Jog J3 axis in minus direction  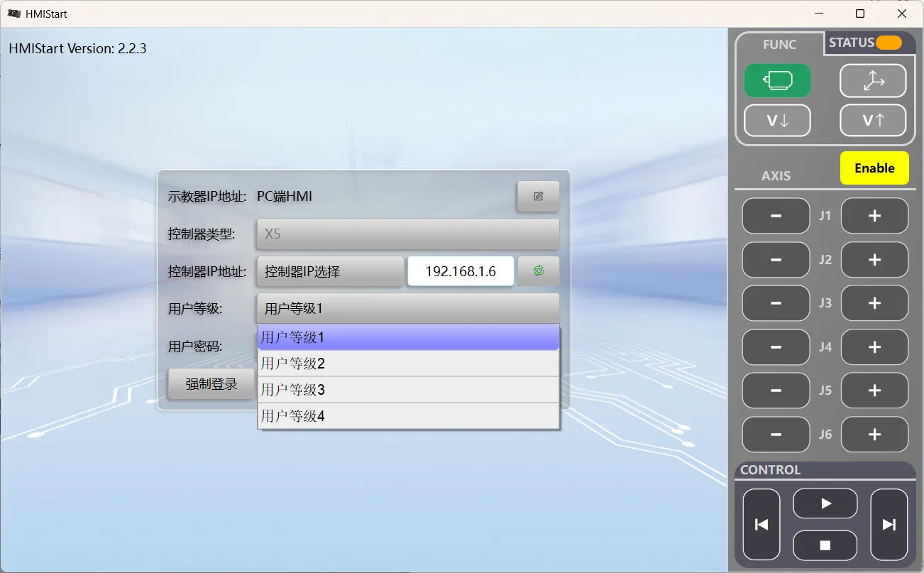coord(776,303)
